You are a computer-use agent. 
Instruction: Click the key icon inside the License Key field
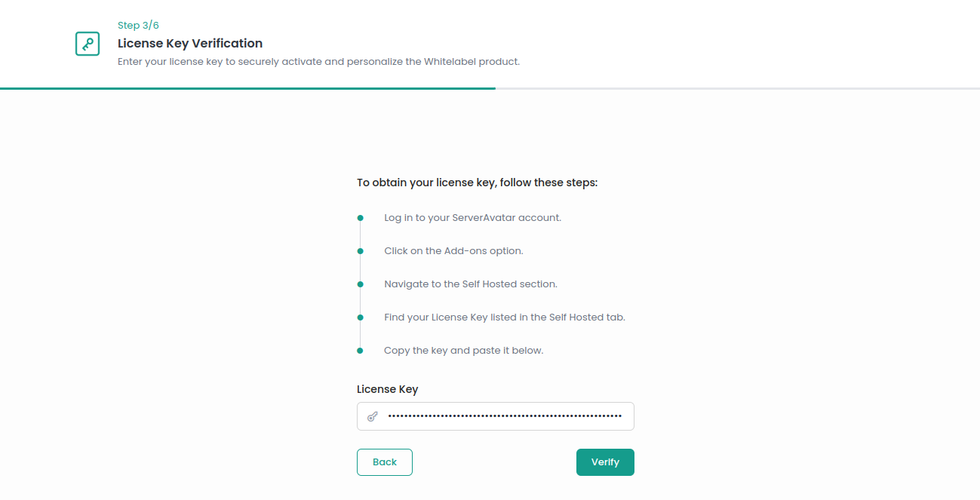[372, 416]
